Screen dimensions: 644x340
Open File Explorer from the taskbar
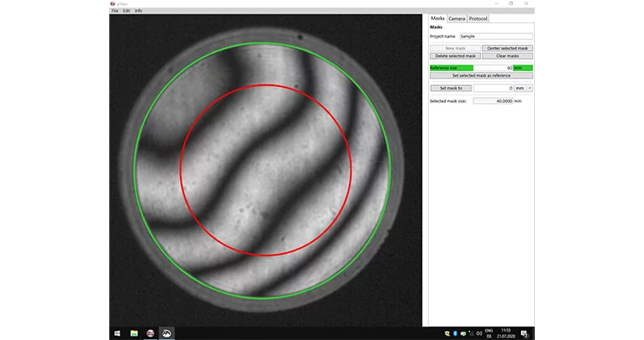tap(134, 333)
